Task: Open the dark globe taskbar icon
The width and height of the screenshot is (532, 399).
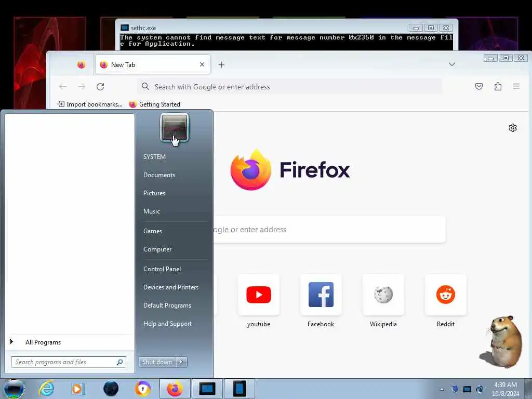Action: [111, 389]
